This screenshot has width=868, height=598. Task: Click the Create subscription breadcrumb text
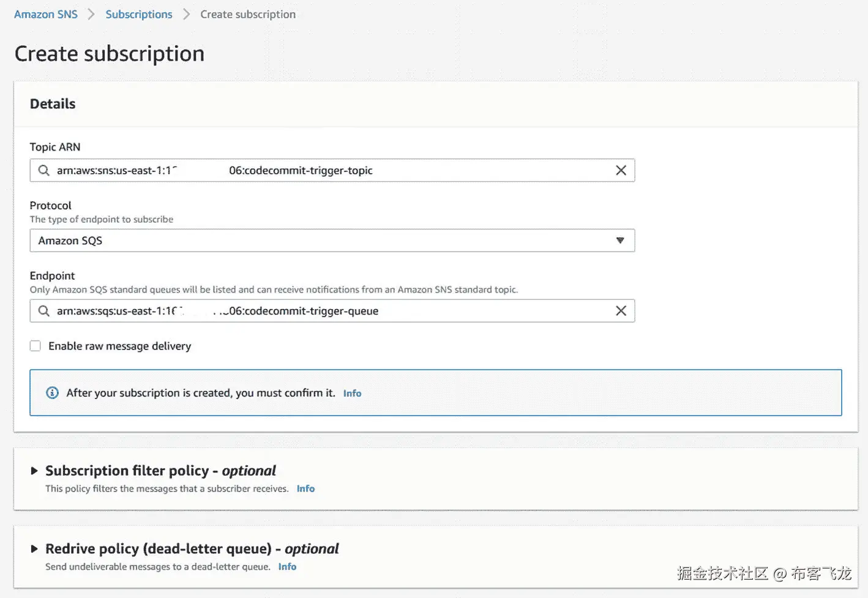point(248,14)
